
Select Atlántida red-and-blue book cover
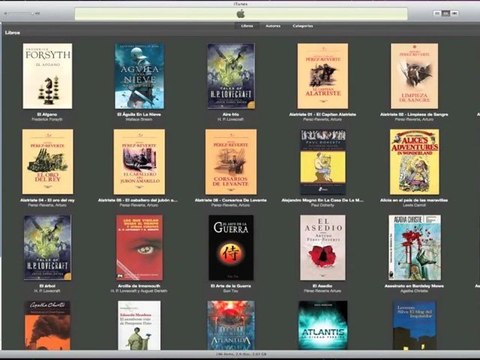coord(231,325)
